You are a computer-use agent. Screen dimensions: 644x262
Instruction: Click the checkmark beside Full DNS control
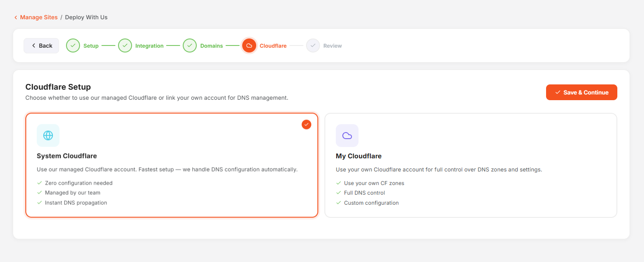pos(338,192)
